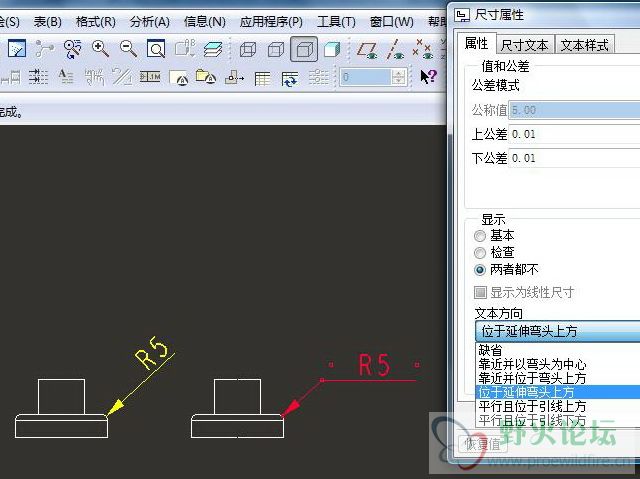Click the Zoom Out magnifier
The height and width of the screenshot is (479, 640).
point(128,49)
